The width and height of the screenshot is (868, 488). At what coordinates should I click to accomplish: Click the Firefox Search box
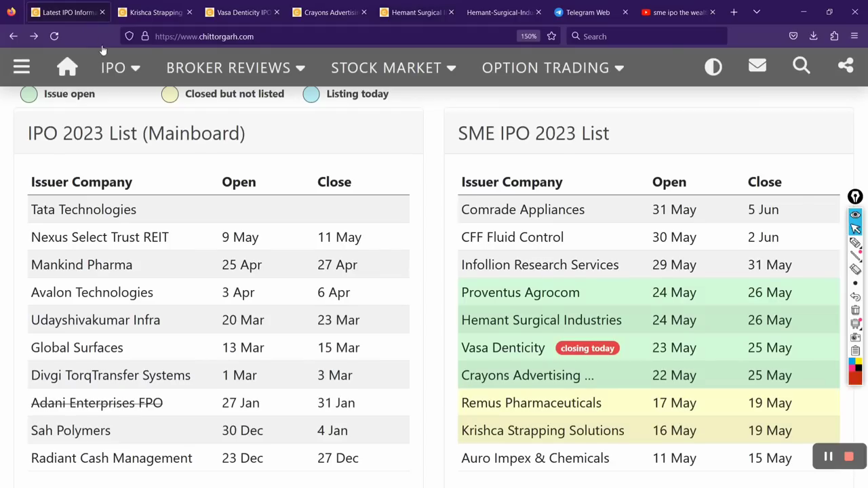[x=648, y=36]
